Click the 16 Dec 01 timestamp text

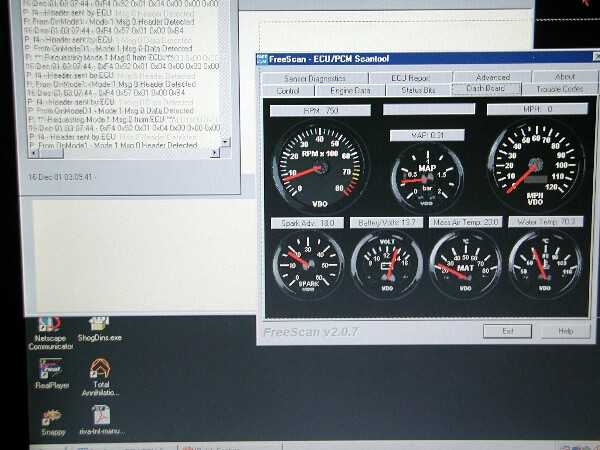[x=60, y=177]
